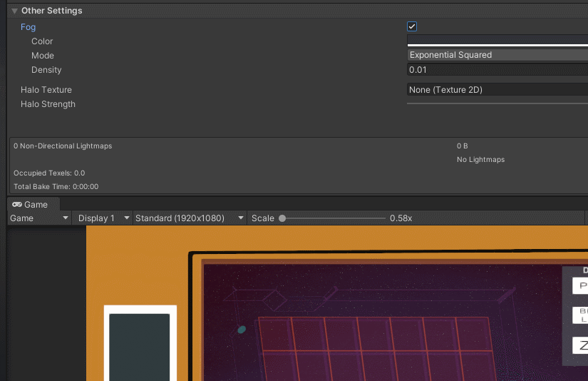Open the Standard (1920x1080) resolution dropdown
The height and width of the screenshot is (381, 588).
click(190, 218)
